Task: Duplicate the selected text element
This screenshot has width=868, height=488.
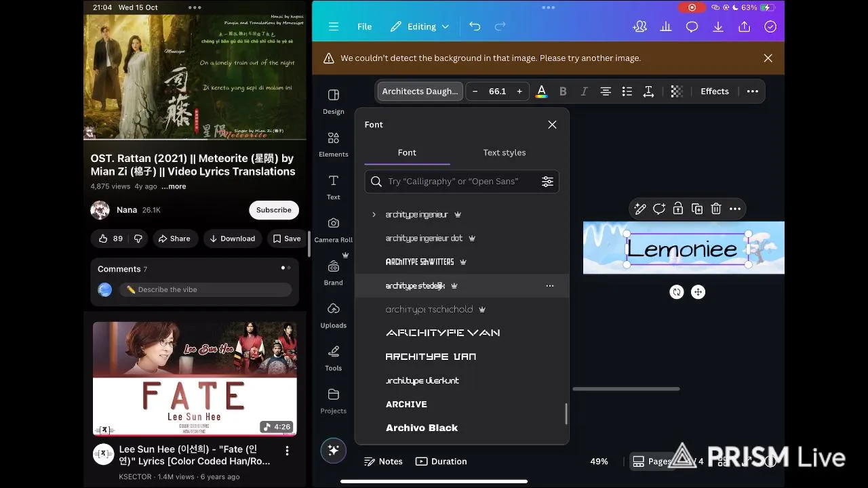Action: point(697,209)
